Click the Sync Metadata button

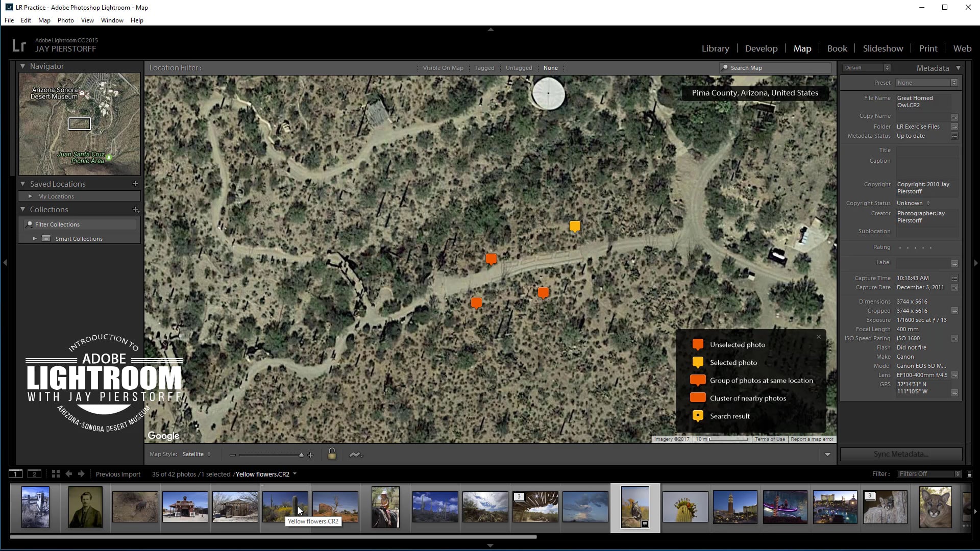901,454
